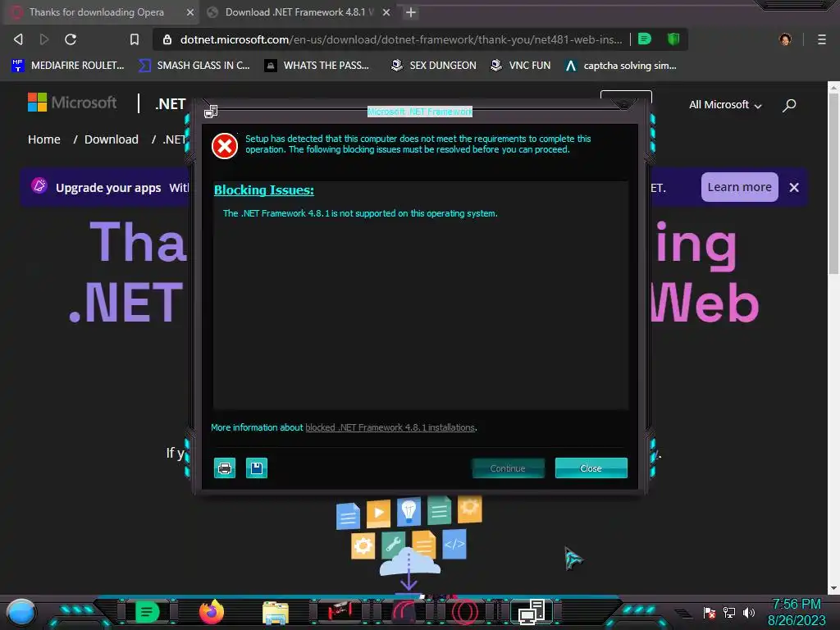The height and width of the screenshot is (630, 840).
Task: Bookmark this page with the bookmark icon
Action: coord(135,39)
